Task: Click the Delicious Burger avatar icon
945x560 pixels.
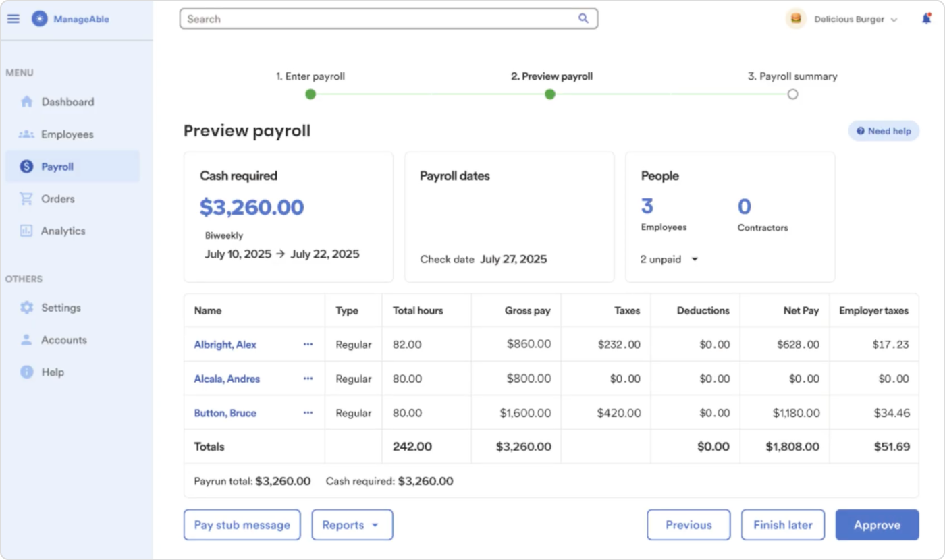Action: [796, 19]
